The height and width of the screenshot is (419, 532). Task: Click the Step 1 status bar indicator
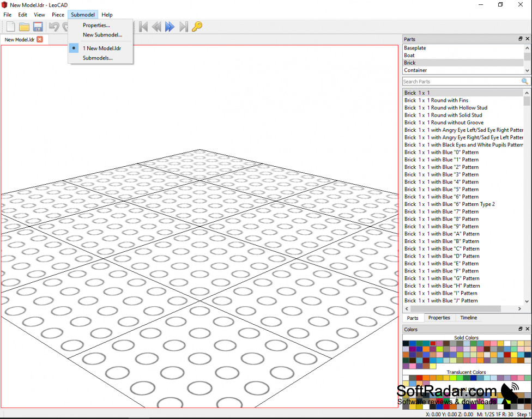click(x=523, y=414)
